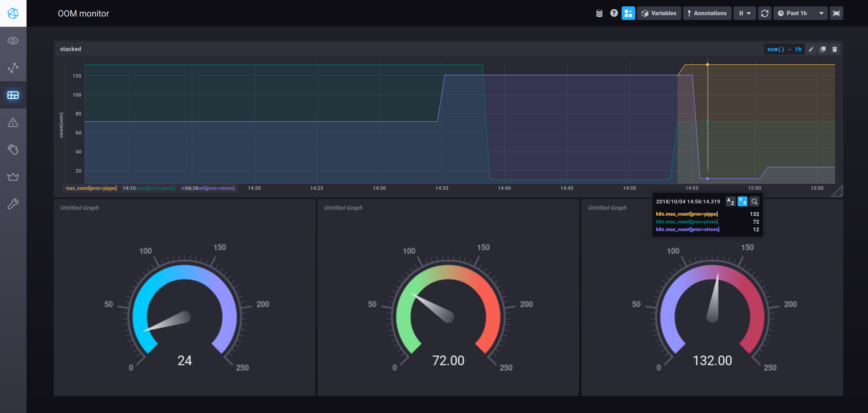868x413 pixels.
Task: Click the Untitled Graph title above the 132.00 gauge
Action: pyautogui.click(x=607, y=208)
